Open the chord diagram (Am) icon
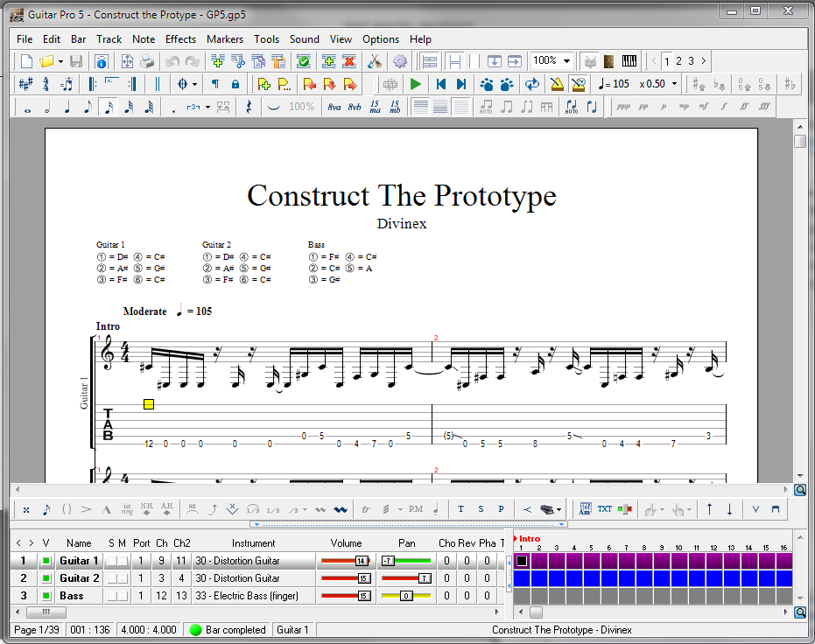This screenshot has height=644, width=815. tap(585, 510)
